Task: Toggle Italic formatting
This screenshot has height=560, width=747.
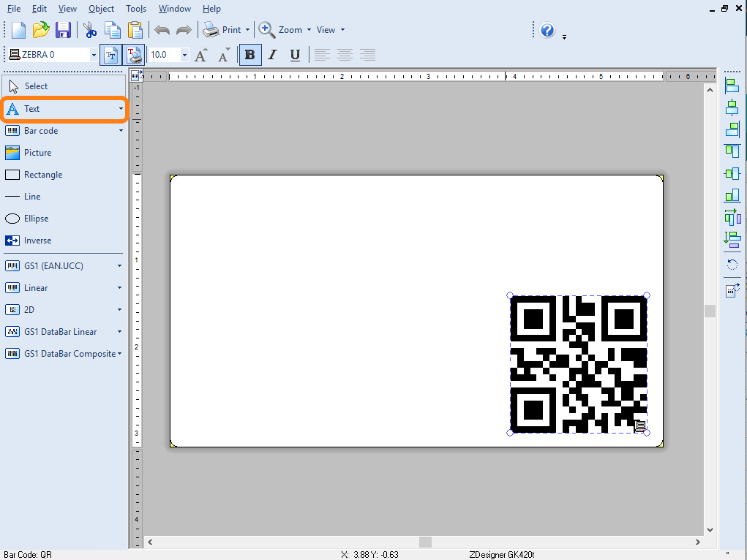Action: point(272,55)
